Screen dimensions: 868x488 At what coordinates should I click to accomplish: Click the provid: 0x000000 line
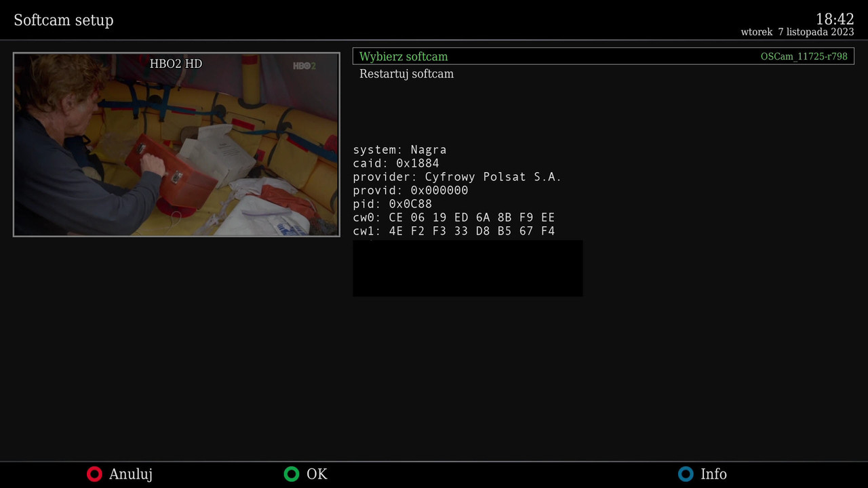coord(410,190)
